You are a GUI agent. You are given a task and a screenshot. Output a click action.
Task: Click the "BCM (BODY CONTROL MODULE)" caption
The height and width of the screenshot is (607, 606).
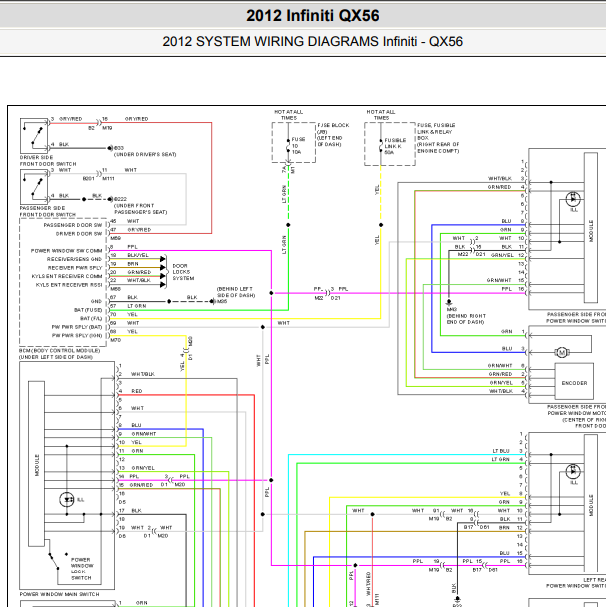point(60,351)
